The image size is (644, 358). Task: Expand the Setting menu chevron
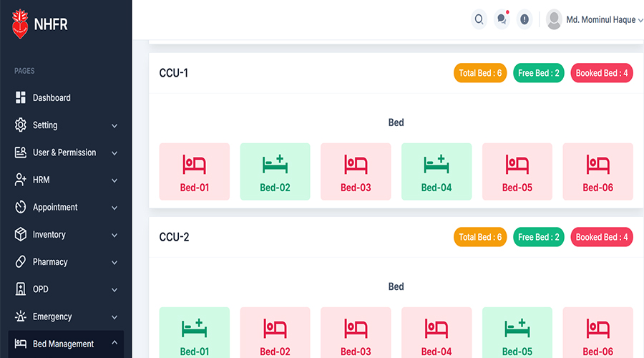coord(114,126)
